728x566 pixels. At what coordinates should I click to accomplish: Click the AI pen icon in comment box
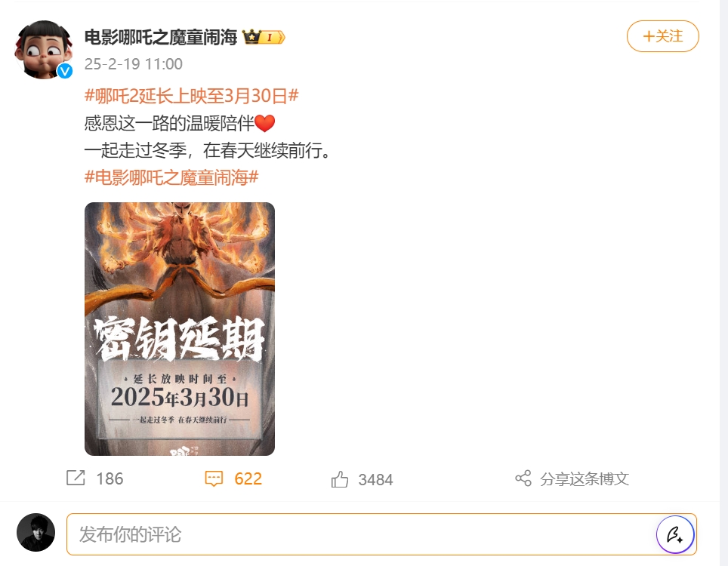[x=675, y=534]
